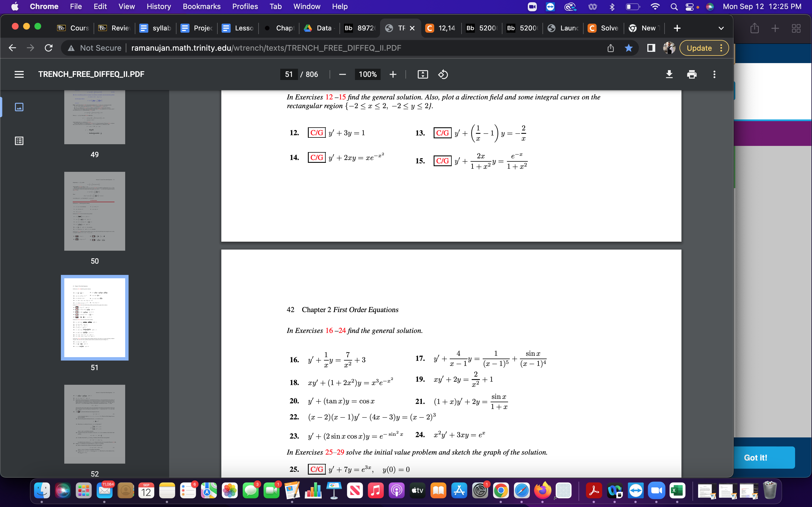The image size is (812, 507).
Task: Print the PDF document
Action: point(692,74)
